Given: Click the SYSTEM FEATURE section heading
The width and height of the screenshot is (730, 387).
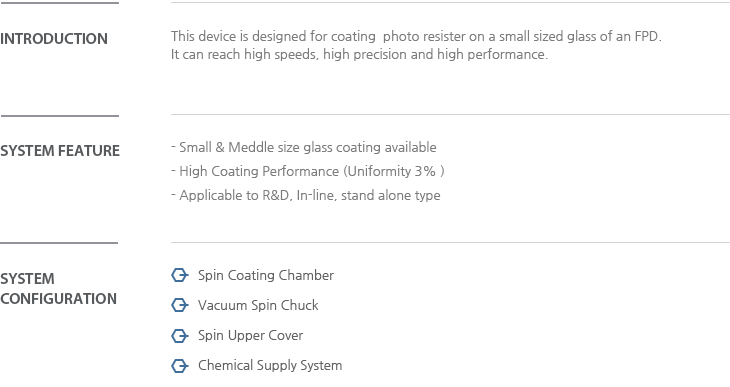Looking at the screenshot, I should (x=60, y=151).
